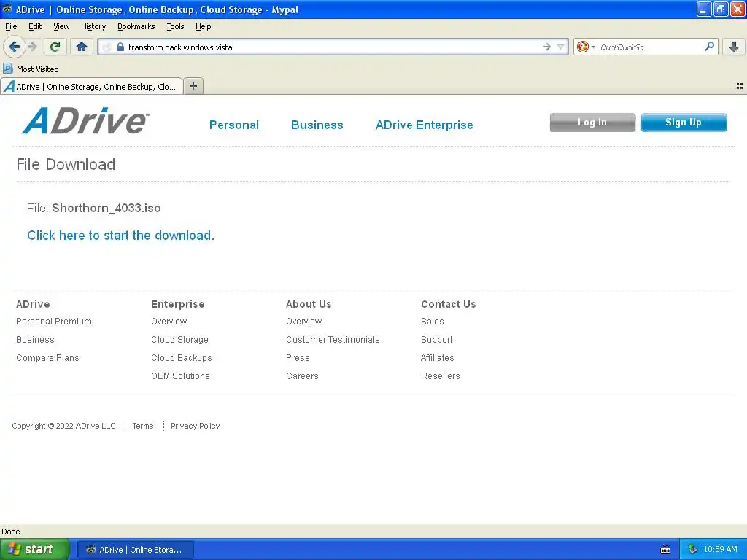This screenshot has width=747, height=560.
Task: Open the Business footer link
Action: 35,340
